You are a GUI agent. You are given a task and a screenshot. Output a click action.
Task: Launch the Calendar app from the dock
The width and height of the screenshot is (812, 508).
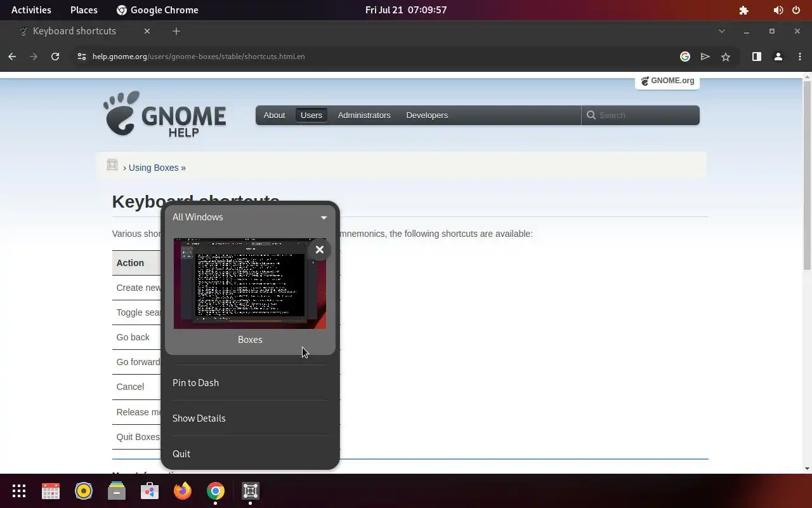(51, 491)
